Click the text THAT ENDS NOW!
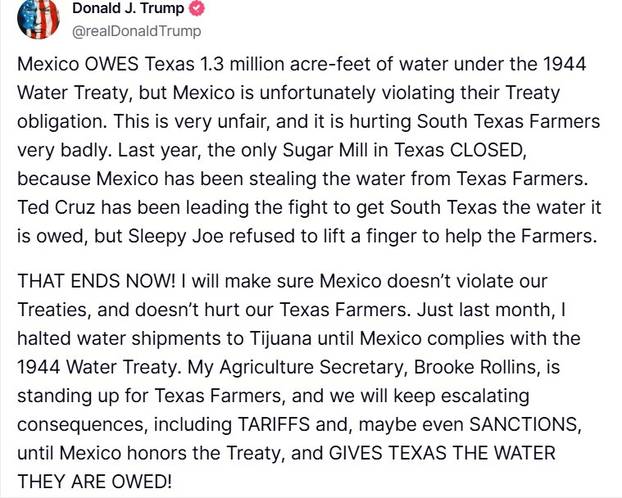This screenshot has height=498, width=622. point(96,281)
